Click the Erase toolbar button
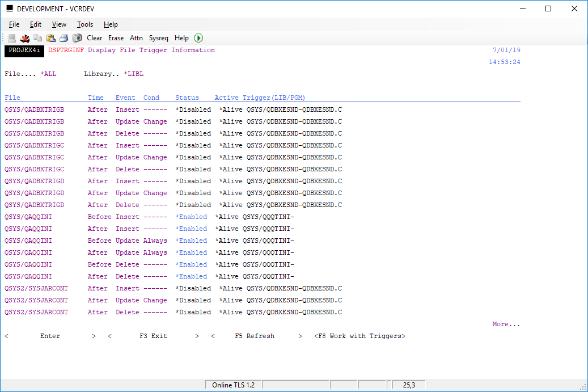 116,38
